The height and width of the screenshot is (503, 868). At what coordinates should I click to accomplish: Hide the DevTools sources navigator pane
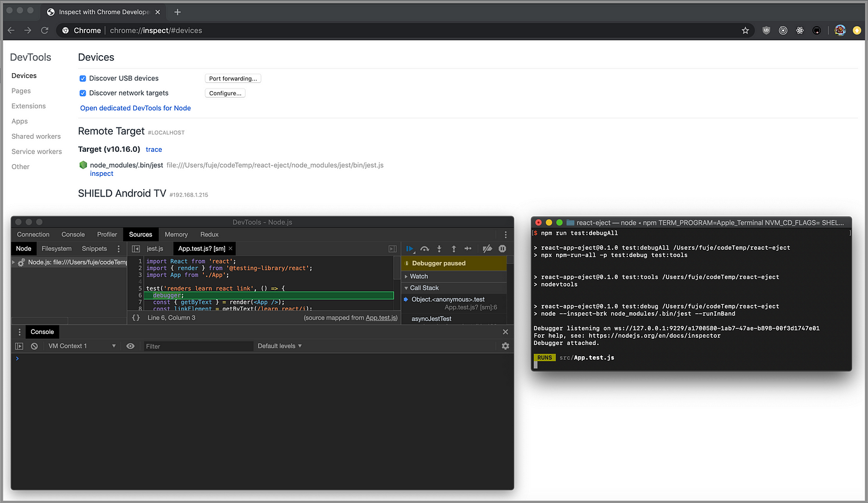136,249
